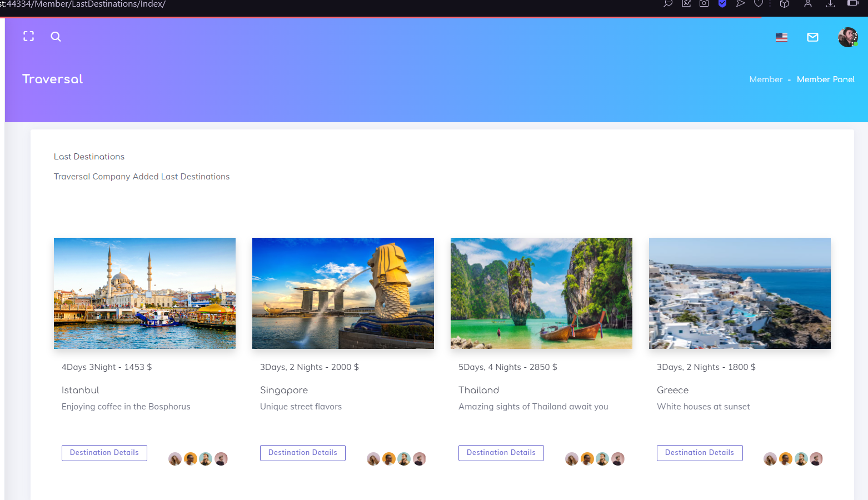The image size is (868, 500).
Task: Click browser pinboard pin icon
Action: click(686, 3)
